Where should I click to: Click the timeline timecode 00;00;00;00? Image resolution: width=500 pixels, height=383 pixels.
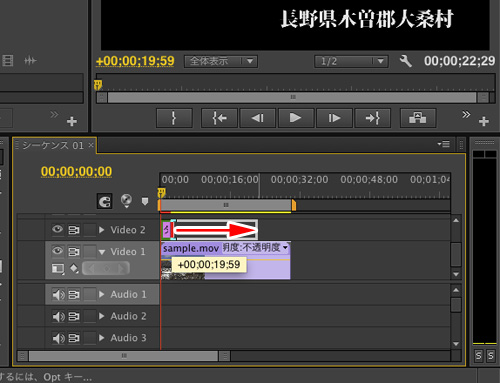(x=76, y=172)
